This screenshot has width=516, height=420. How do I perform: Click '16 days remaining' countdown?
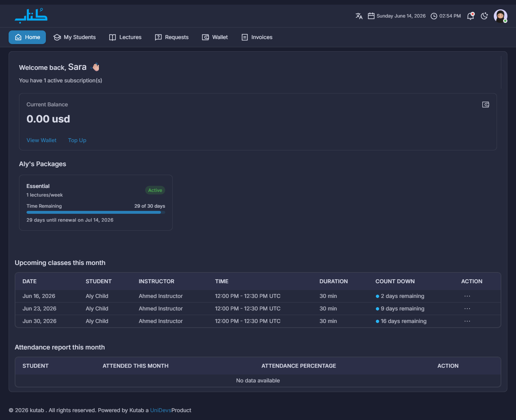[x=401, y=321]
